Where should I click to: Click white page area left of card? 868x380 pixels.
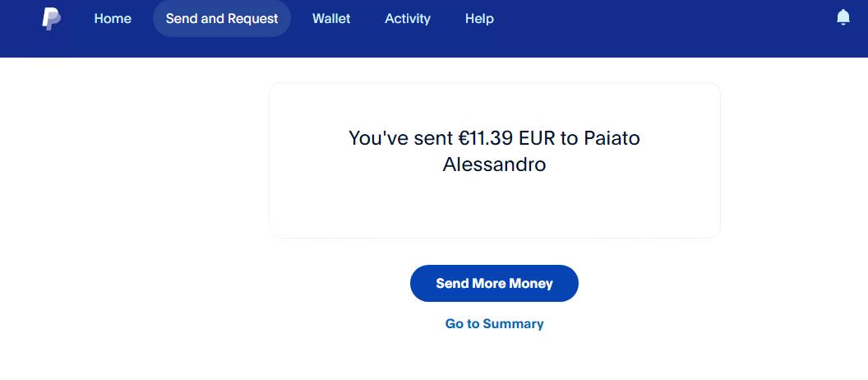132,206
